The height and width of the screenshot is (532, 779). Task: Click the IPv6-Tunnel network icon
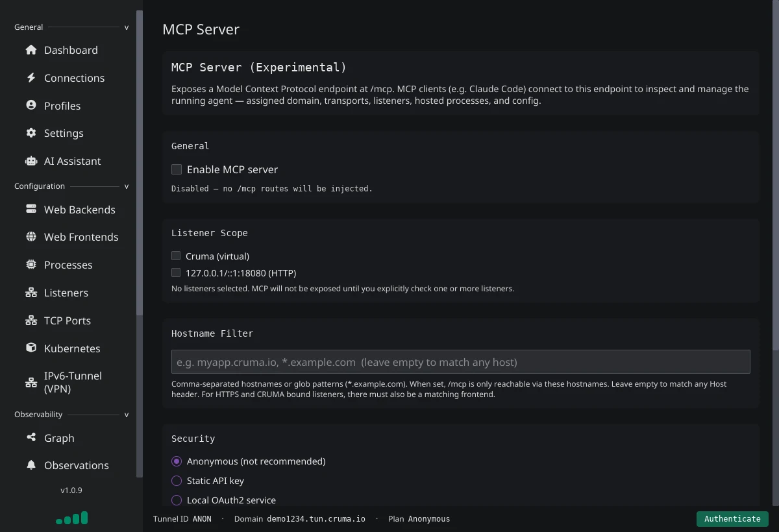[x=31, y=382]
